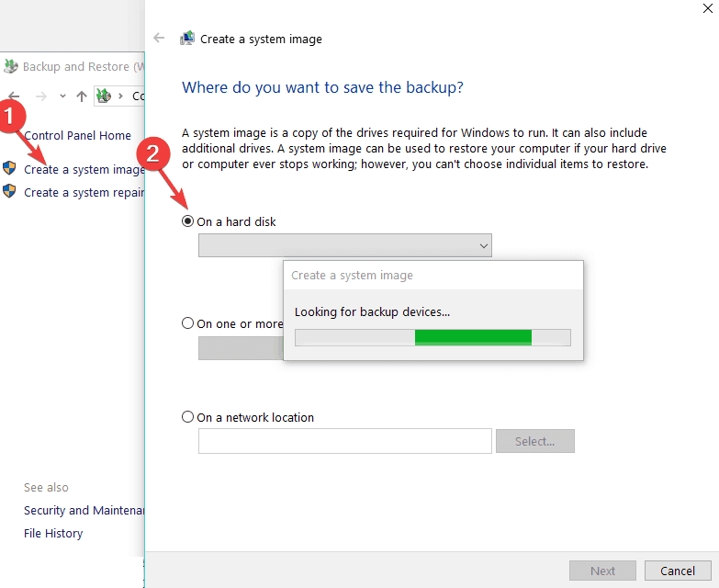Open the File History link
Screen dimensions: 719x588
pyautogui.click(x=53, y=534)
